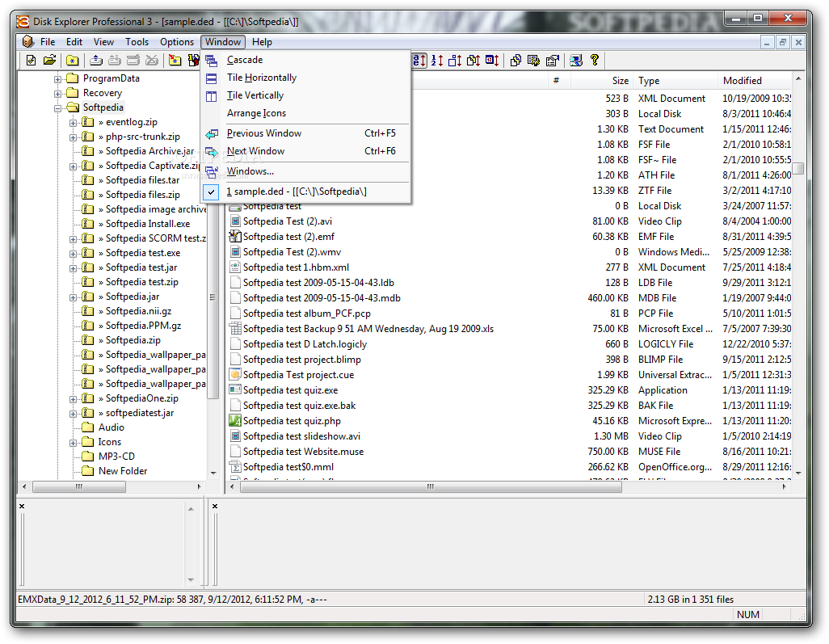Select the MP3-CD folder in tree
The width and height of the screenshot is (829, 644).
coord(116,457)
